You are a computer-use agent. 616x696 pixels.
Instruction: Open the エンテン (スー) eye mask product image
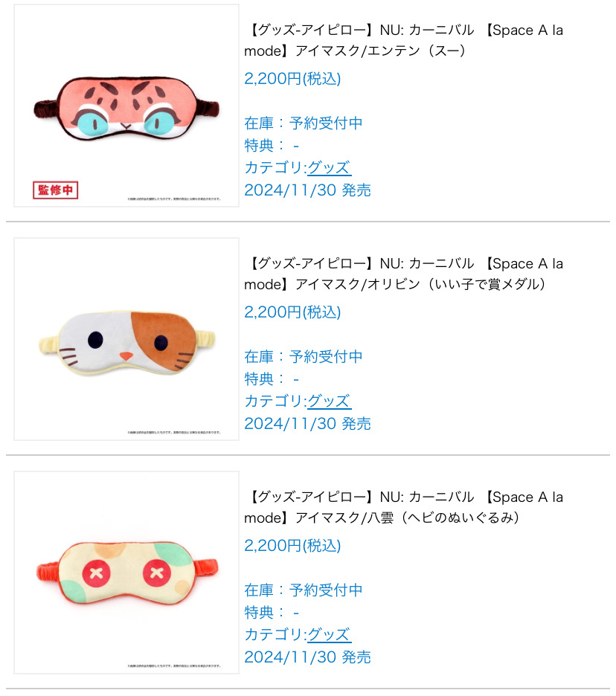pyautogui.click(x=126, y=106)
